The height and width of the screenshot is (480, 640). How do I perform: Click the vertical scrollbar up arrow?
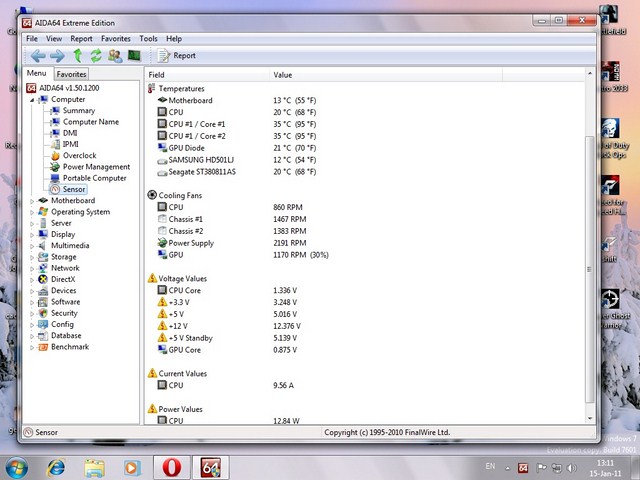coord(590,74)
